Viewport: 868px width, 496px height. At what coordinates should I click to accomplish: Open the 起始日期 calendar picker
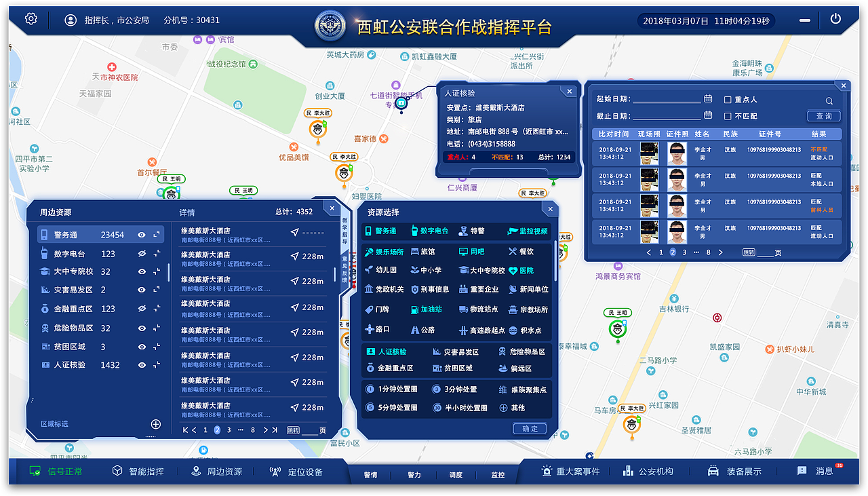(x=708, y=98)
